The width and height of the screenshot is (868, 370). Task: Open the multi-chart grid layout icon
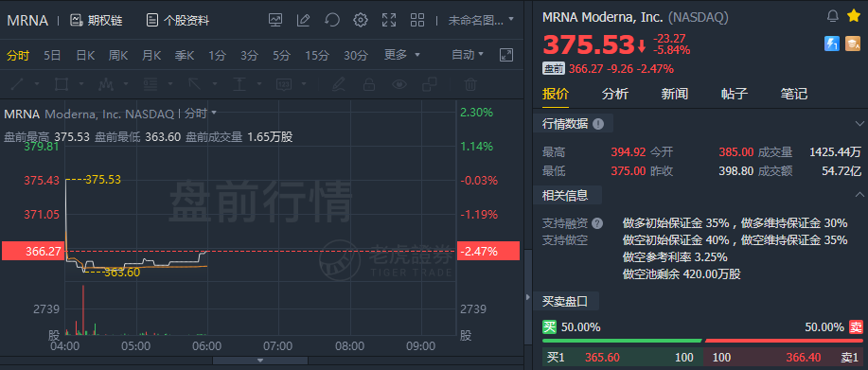pos(417,21)
